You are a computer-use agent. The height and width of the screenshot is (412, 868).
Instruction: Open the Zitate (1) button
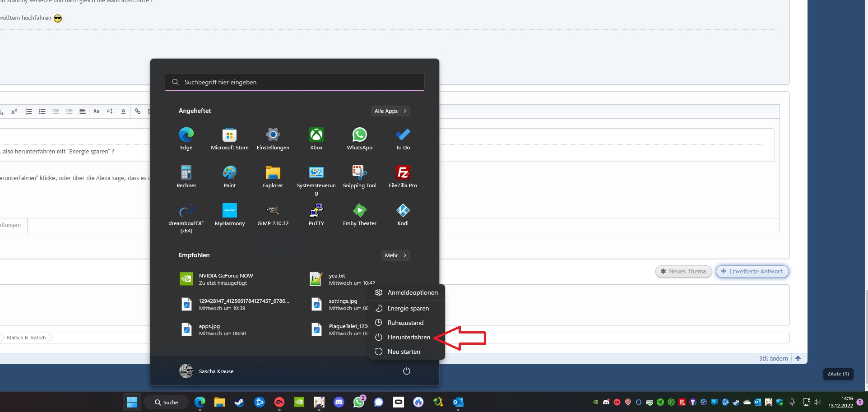(838, 374)
